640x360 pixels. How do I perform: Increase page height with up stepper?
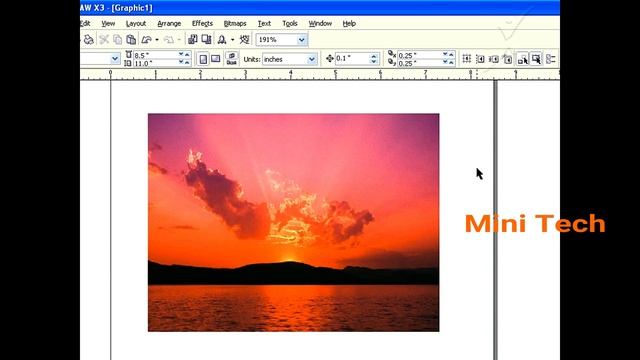187,62
